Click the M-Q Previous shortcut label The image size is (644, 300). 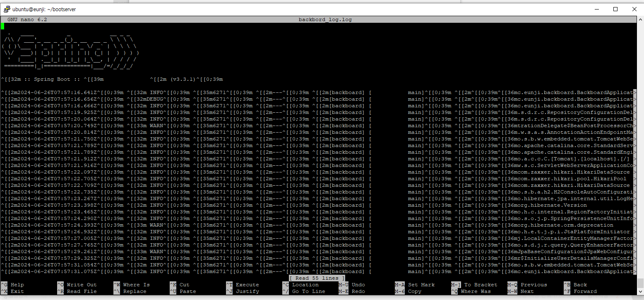[x=527, y=285]
